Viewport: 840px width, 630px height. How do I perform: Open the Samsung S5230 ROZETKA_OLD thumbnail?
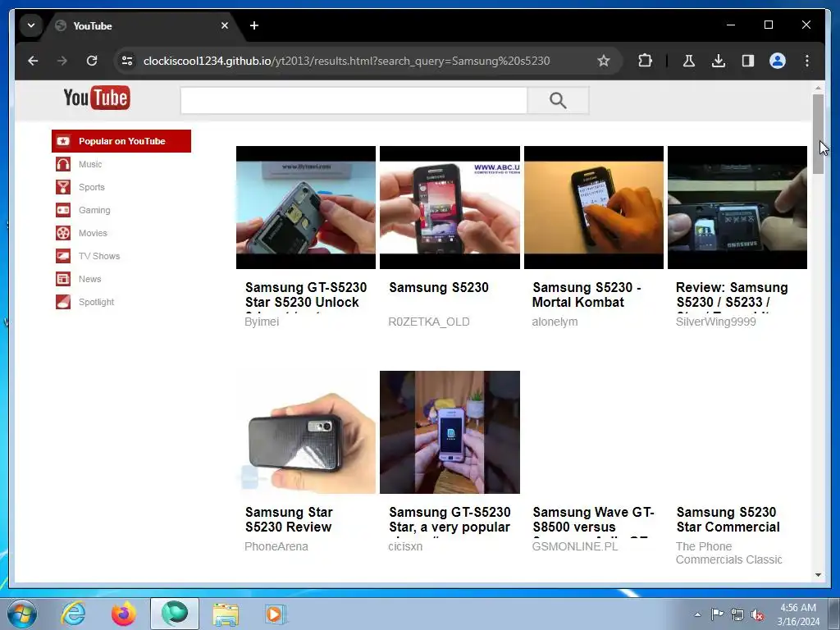(x=450, y=208)
